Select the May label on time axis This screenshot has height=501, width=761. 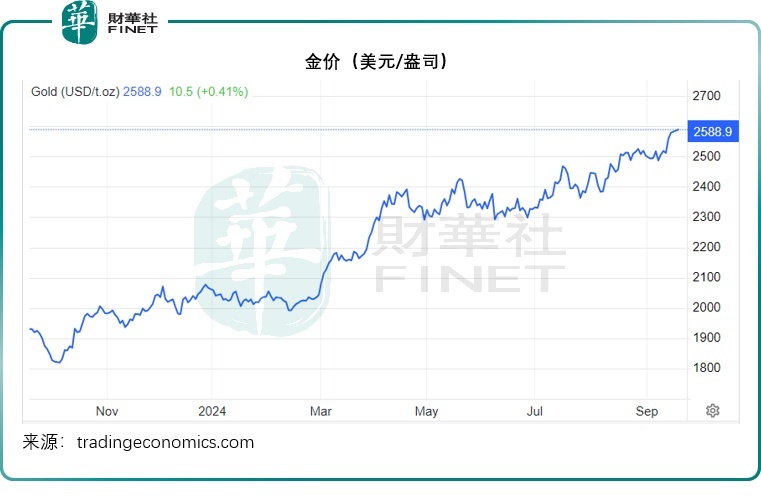tap(427, 411)
